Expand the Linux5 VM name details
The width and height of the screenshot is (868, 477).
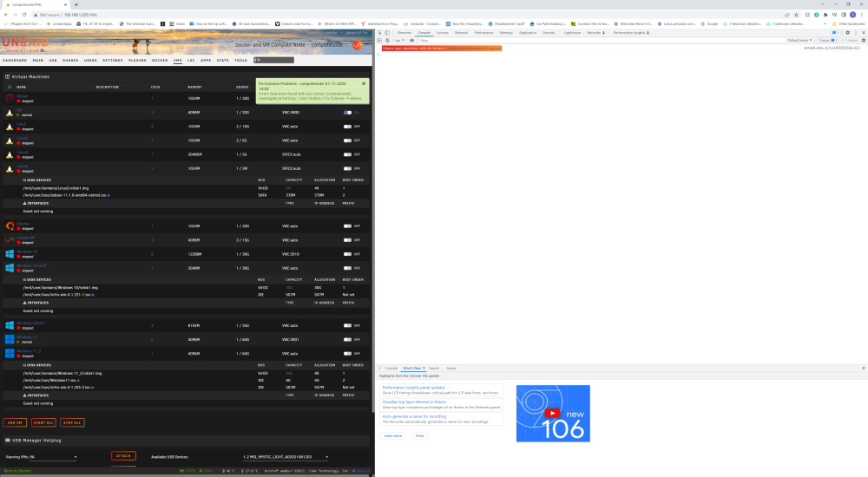[23, 166]
